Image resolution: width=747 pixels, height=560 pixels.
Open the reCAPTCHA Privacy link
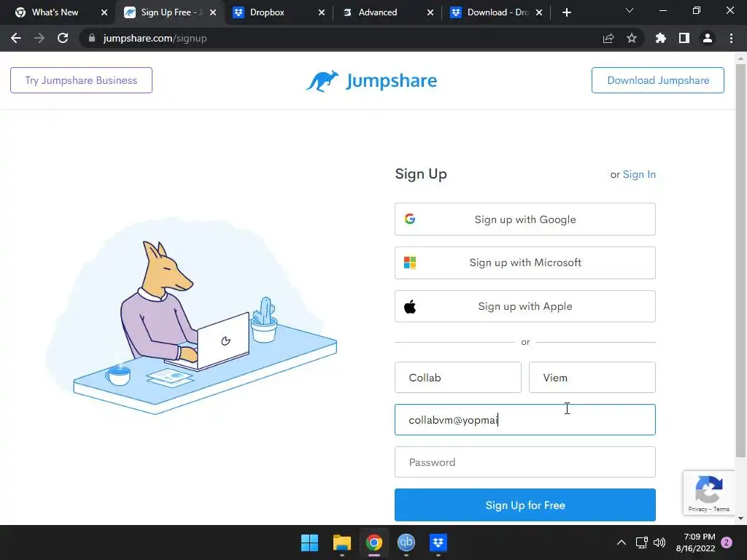point(697,509)
